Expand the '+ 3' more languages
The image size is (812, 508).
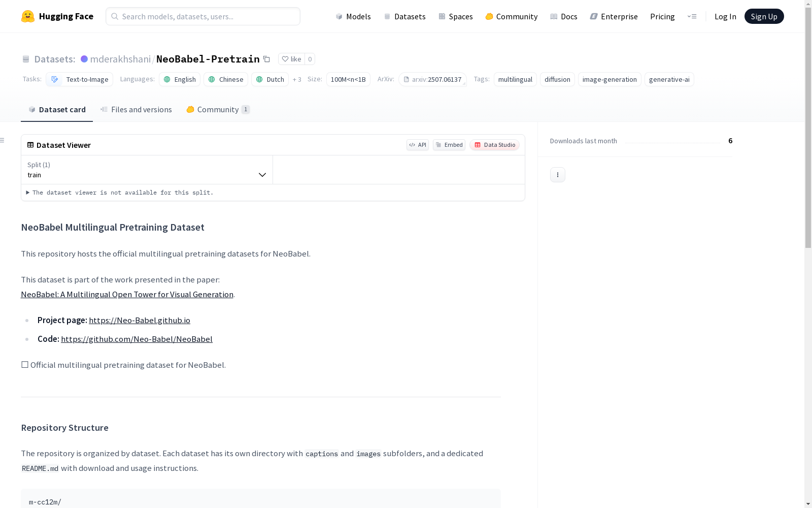(x=297, y=79)
